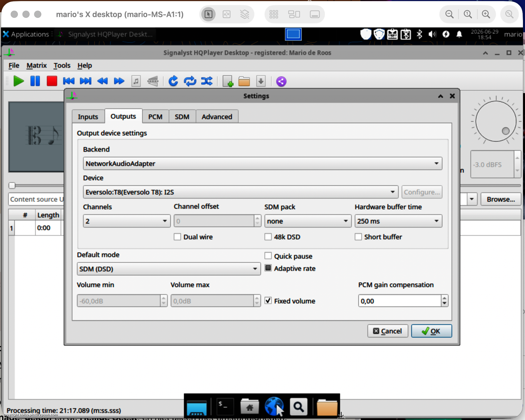The image size is (525, 420).
Task: Confirm settings with OK button
Action: (x=431, y=331)
